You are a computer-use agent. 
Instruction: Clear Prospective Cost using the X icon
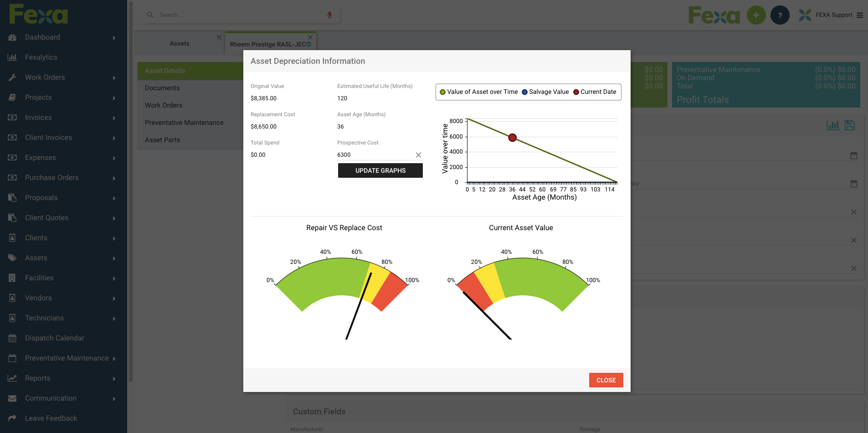tap(418, 155)
